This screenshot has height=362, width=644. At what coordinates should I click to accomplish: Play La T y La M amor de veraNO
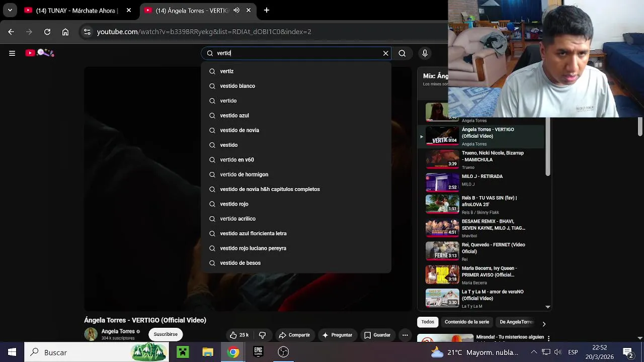click(481, 298)
